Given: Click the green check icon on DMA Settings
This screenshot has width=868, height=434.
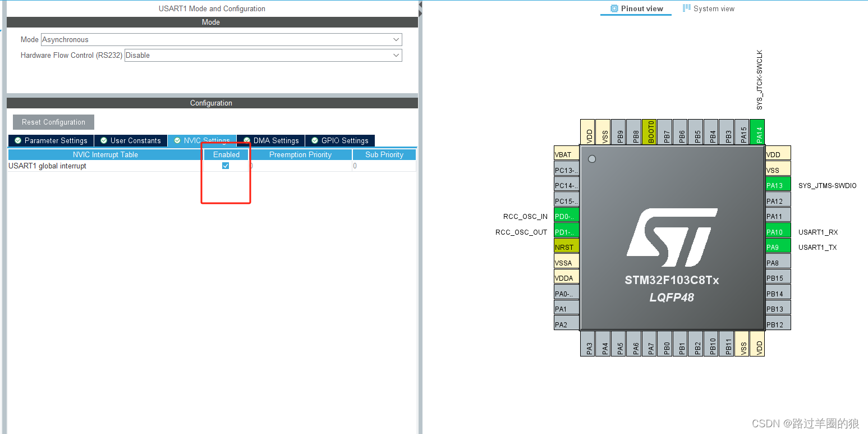Looking at the screenshot, I should (247, 140).
